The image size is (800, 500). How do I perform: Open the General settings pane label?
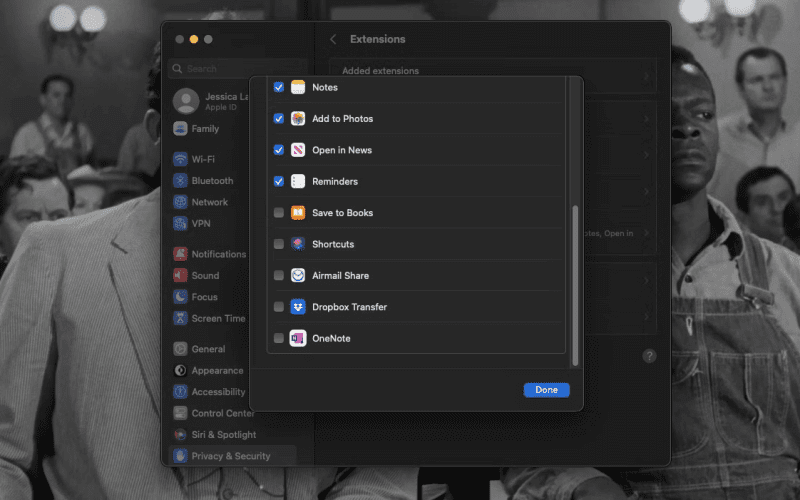pos(208,349)
